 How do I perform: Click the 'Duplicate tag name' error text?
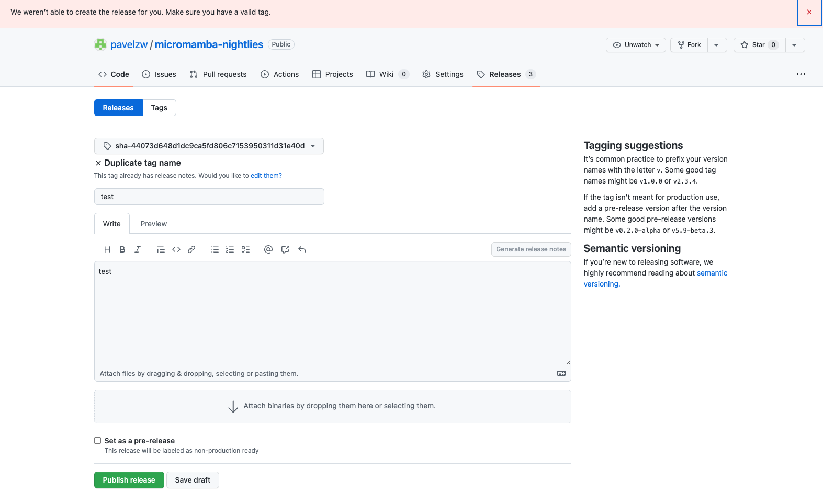pos(142,163)
